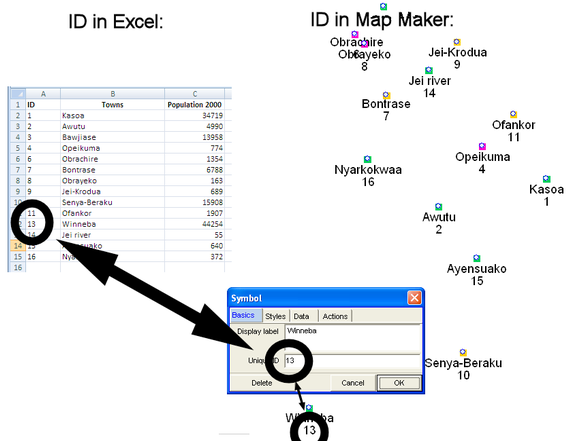This screenshot has height=441, width=566.
Task: Select the Jei-Krodua symbol marker
Action: coord(457,42)
